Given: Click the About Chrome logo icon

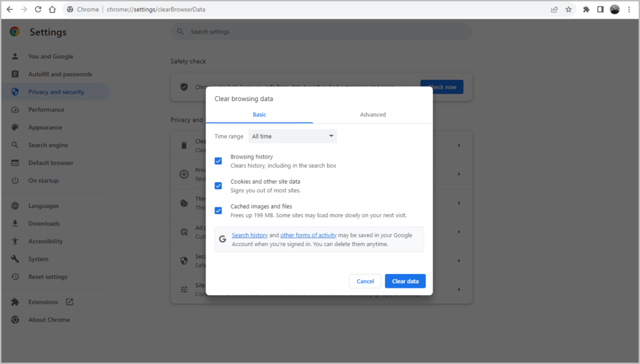Looking at the screenshot, I should (x=15, y=320).
